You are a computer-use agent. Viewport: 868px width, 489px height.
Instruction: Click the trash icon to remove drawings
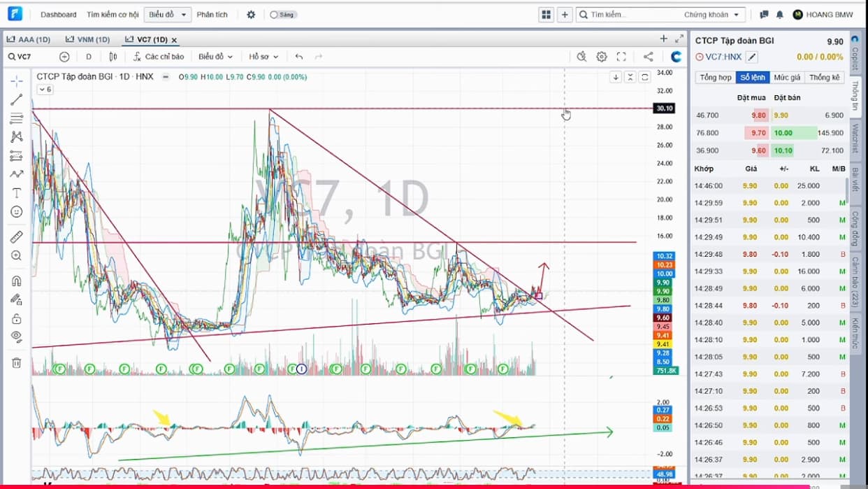tap(17, 363)
